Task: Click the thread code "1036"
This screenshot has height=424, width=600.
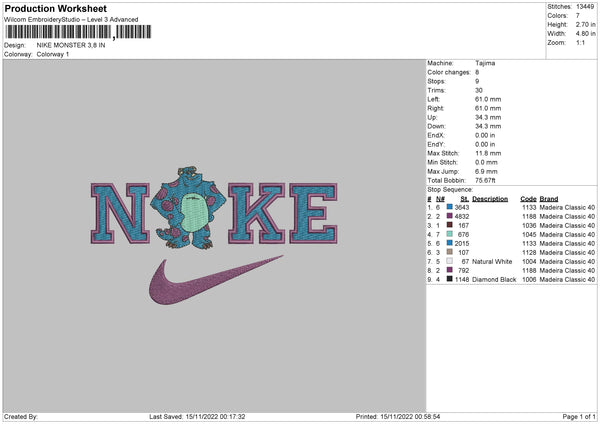Action: pyautogui.click(x=529, y=225)
